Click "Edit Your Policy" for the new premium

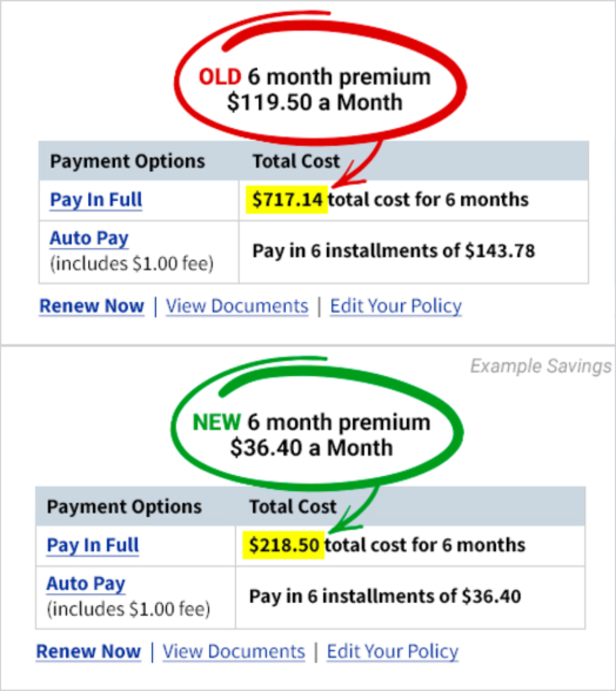tap(392, 651)
